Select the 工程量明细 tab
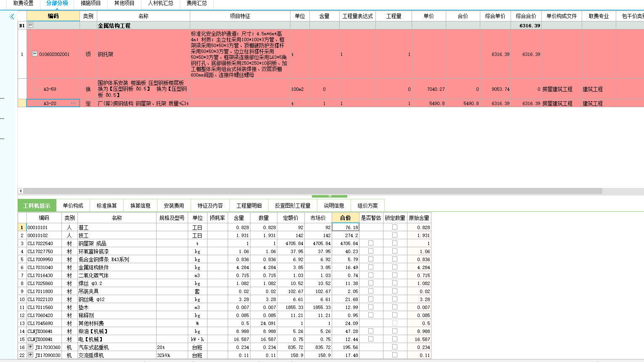This screenshot has width=644, height=362. click(249, 206)
